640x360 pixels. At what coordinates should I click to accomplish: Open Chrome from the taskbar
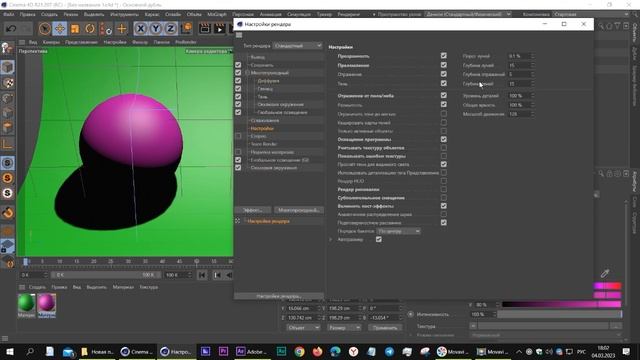pyautogui.click(x=299, y=351)
